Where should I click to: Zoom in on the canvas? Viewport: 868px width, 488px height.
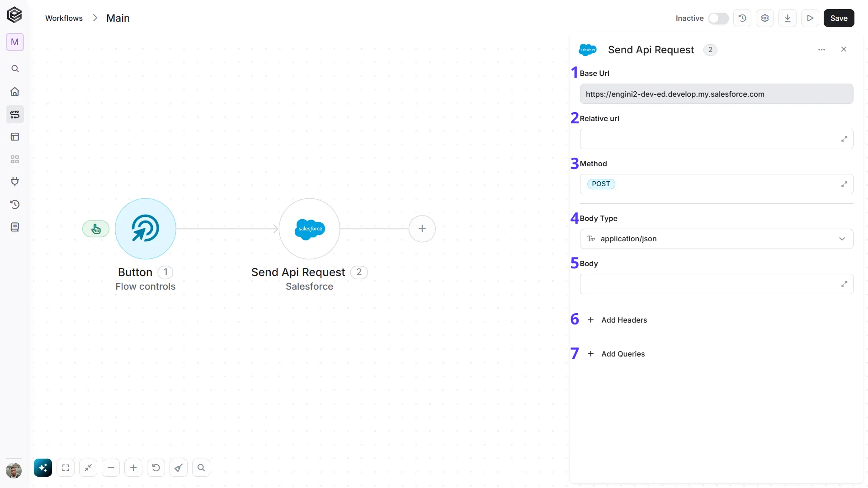point(133,468)
